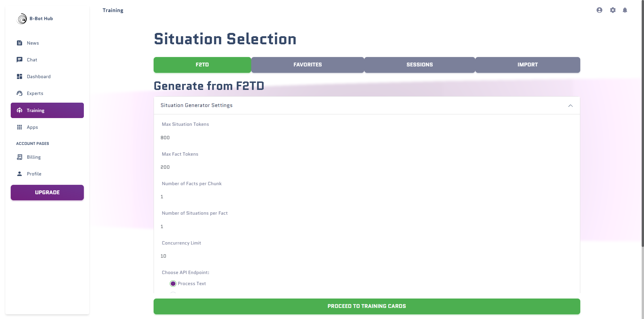The width and height of the screenshot is (644, 319).
Task: Open the Import tab
Action: 528,65
